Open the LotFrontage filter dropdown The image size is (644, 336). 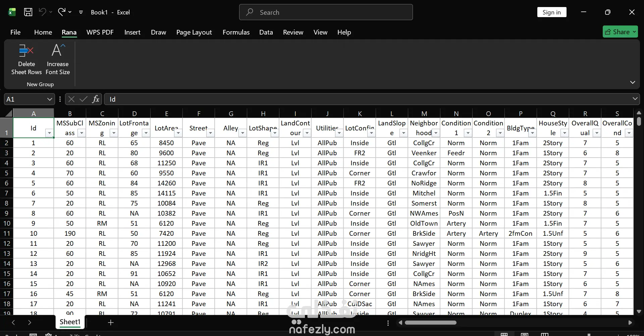click(x=146, y=133)
